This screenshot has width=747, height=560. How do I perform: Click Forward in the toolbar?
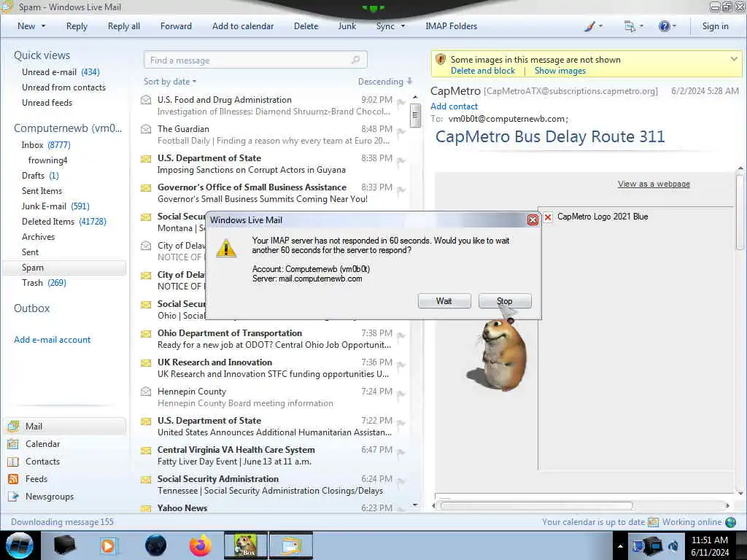(176, 26)
